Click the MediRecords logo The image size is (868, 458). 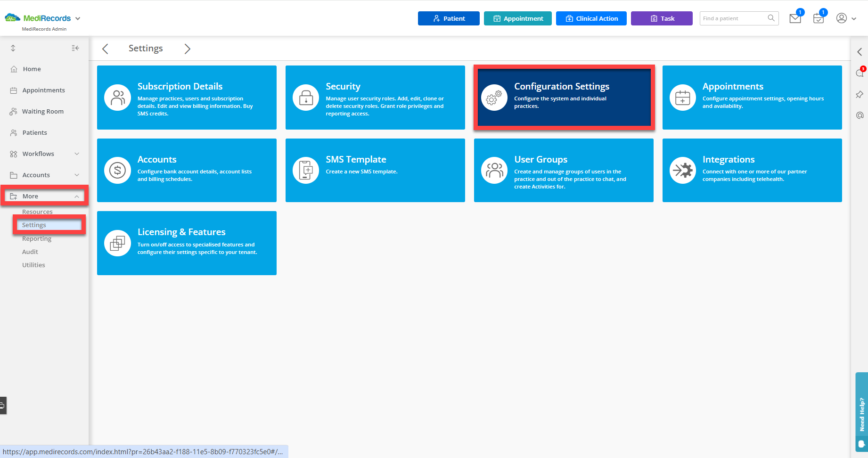pyautogui.click(x=38, y=18)
